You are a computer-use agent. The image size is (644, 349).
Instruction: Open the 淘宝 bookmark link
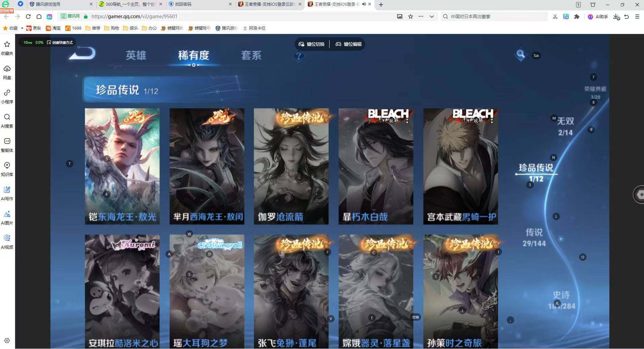pyautogui.click(x=53, y=28)
